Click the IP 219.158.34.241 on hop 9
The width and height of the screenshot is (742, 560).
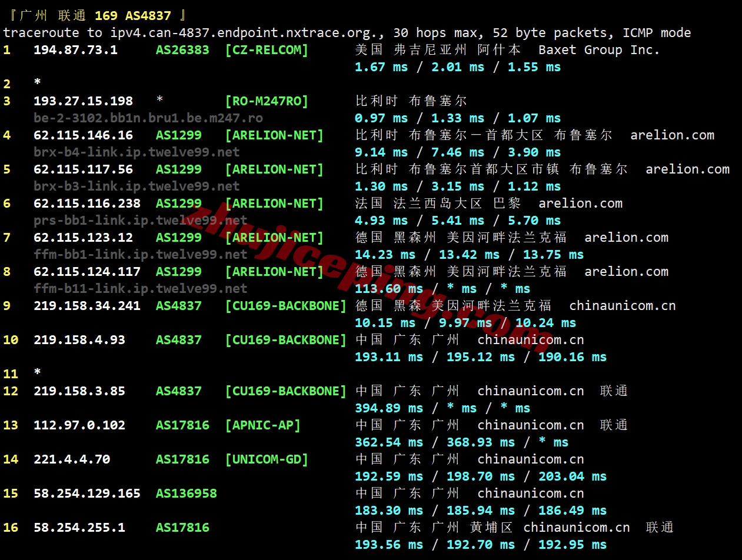87,306
